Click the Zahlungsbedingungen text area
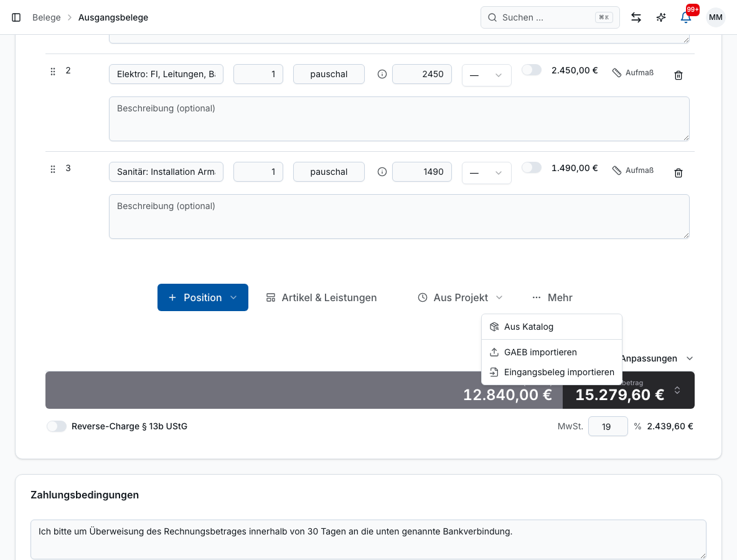Image resolution: width=737 pixels, height=560 pixels. tap(368, 539)
